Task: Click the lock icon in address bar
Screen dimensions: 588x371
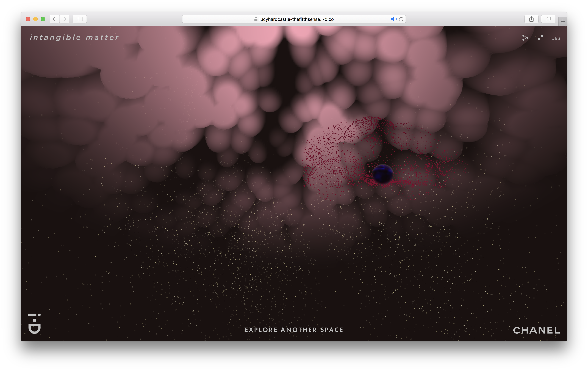Action: [256, 19]
